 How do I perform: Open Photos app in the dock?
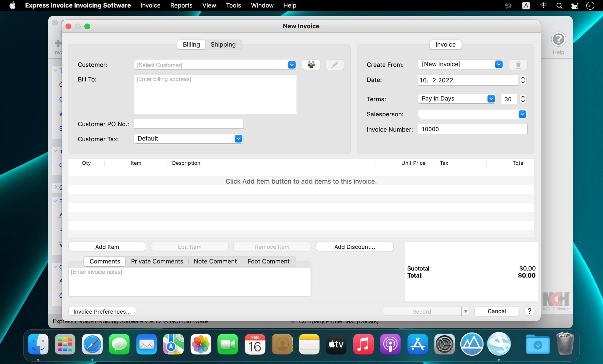click(x=201, y=344)
